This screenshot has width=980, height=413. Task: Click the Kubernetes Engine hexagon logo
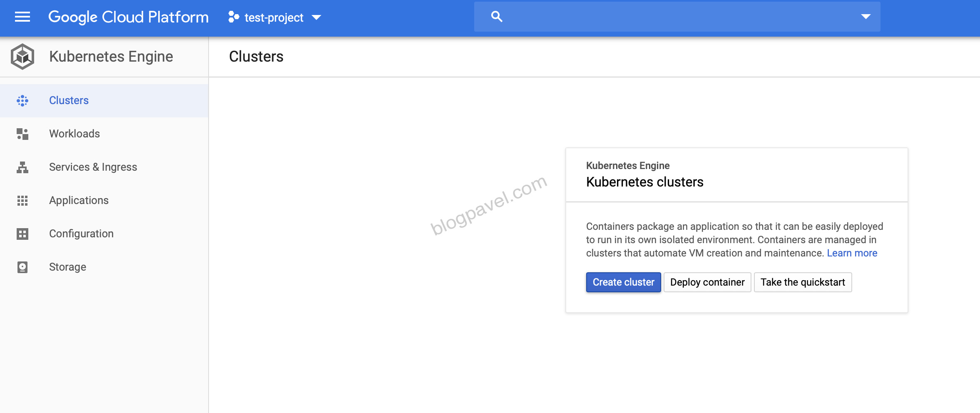[x=22, y=56]
